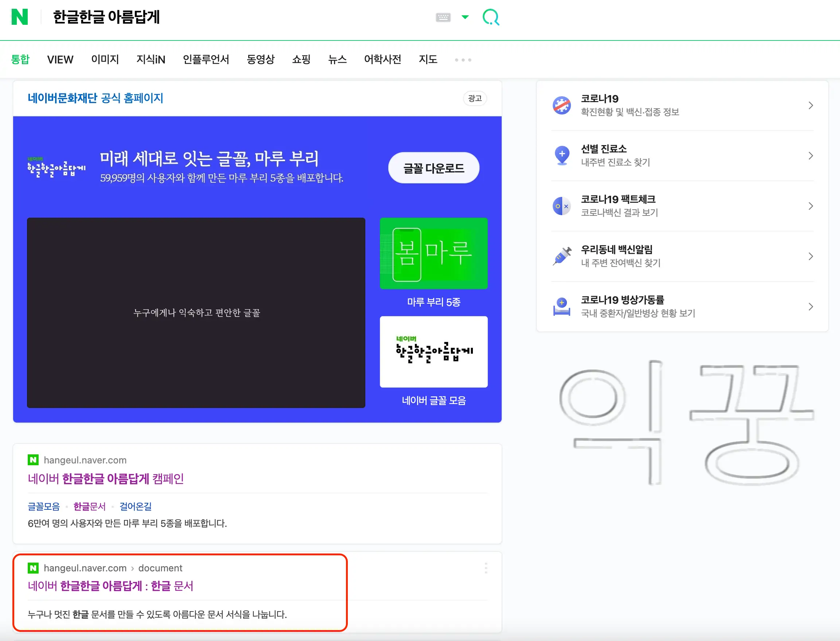Expand 코로나19 병상가동률 with the chevron
840x641 pixels.
[x=810, y=306]
